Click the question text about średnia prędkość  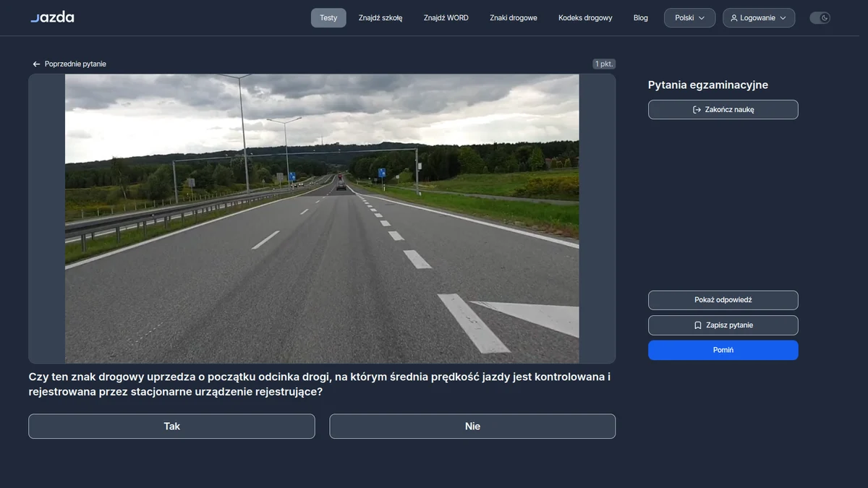tap(320, 385)
